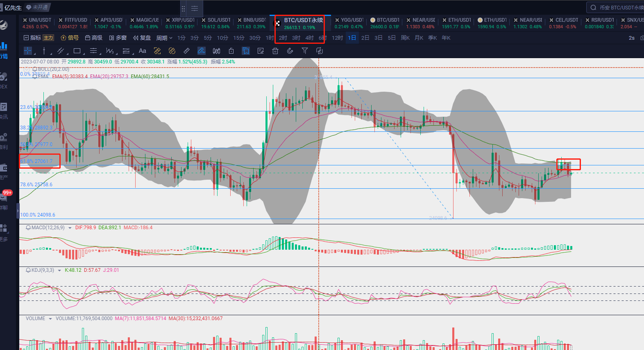This screenshot has height=350, width=644.
Task: Select the crosshair cursor tool
Action: [x=28, y=51]
